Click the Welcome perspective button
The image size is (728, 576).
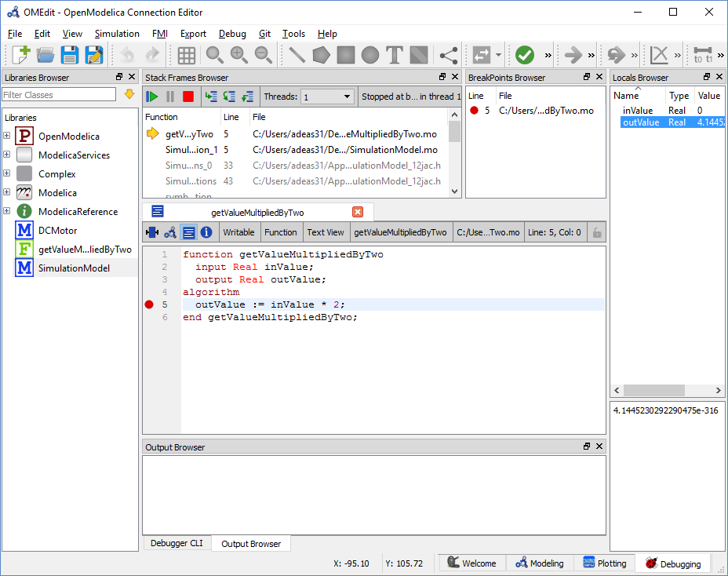click(x=471, y=563)
